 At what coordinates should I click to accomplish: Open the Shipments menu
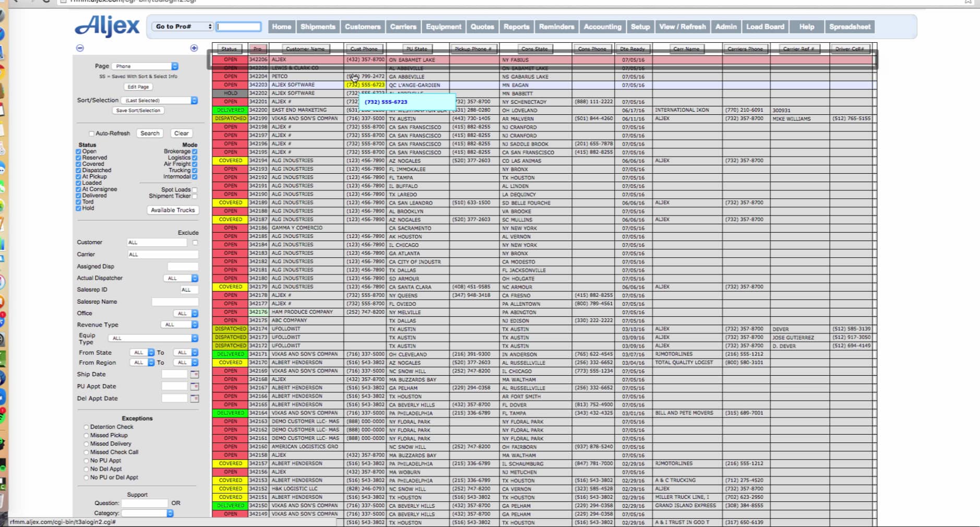point(318,27)
